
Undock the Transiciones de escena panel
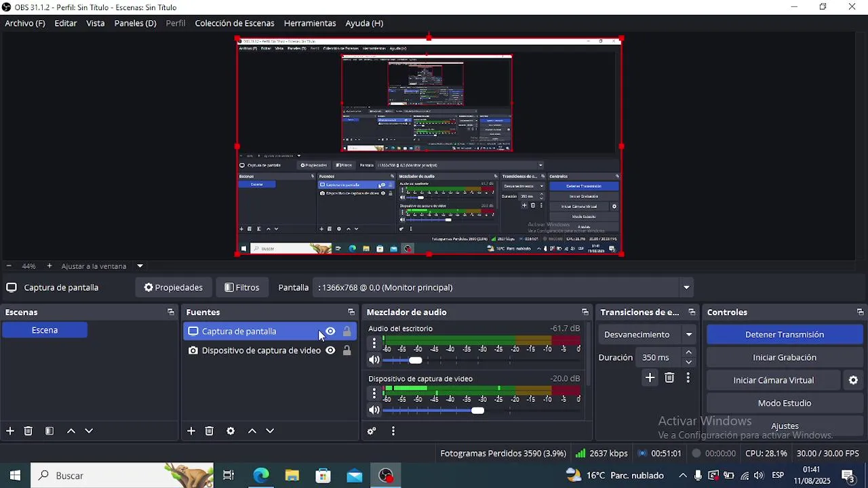click(692, 312)
